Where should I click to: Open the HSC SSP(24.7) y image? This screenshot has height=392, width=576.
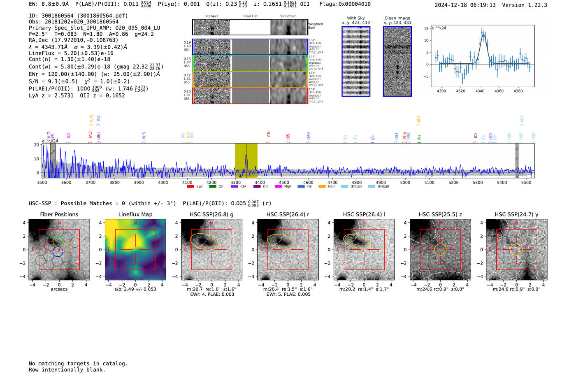[517, 250]
